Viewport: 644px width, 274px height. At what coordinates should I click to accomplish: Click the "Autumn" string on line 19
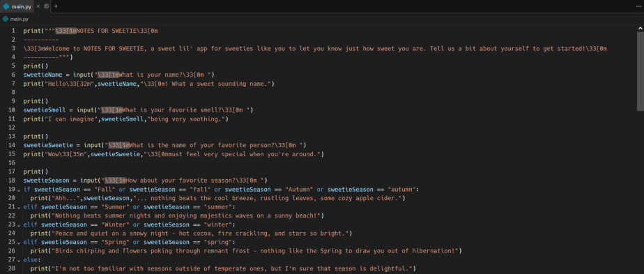[x=300, y=190]
